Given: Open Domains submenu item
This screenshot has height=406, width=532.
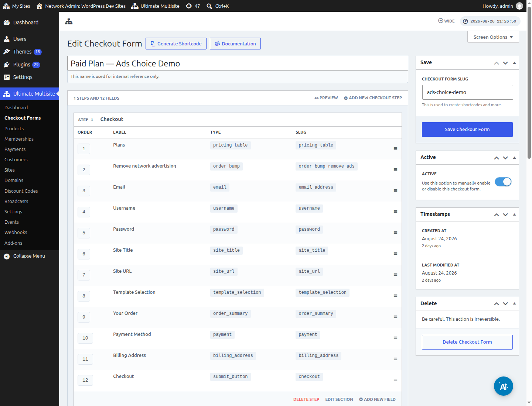Looking at the screenshot, I should pyautogui.click(x=14, y=180).
